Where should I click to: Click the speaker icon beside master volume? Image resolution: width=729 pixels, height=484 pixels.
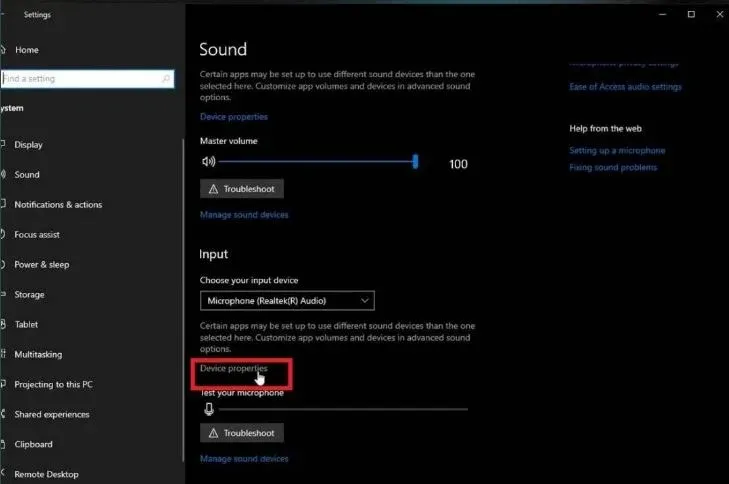(208, 161)
